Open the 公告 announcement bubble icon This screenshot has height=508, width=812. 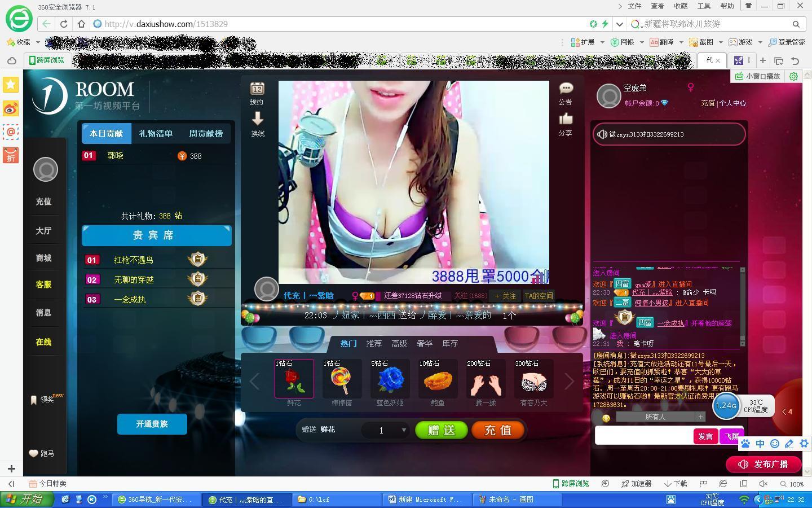tap(566, 89)
